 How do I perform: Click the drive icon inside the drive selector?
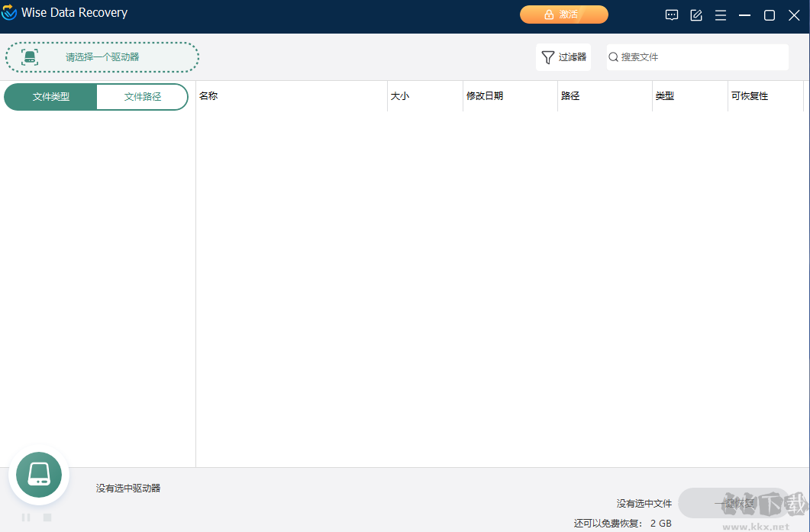[30, 56]
